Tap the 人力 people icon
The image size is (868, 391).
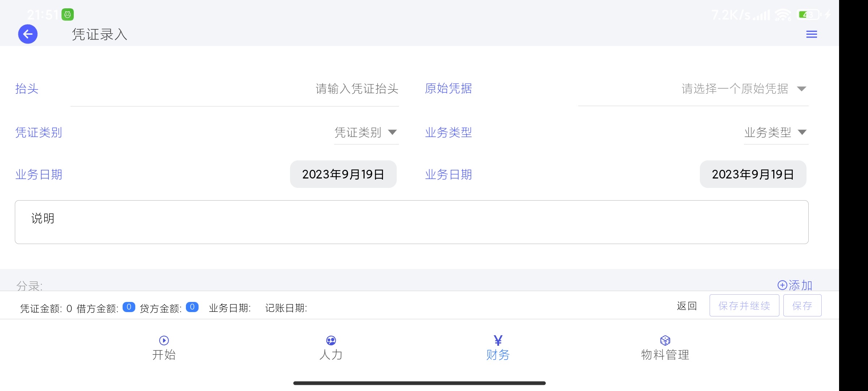point(331,340)
